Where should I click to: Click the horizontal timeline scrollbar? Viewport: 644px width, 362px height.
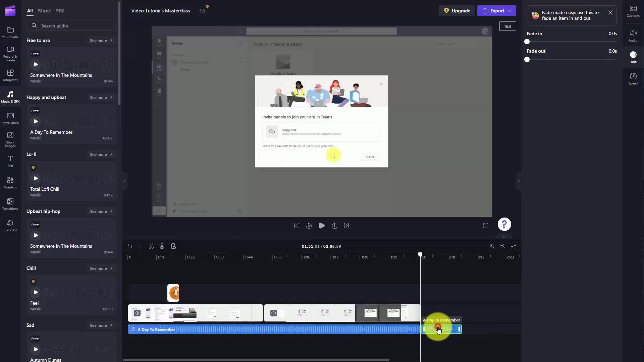[256, 360]
